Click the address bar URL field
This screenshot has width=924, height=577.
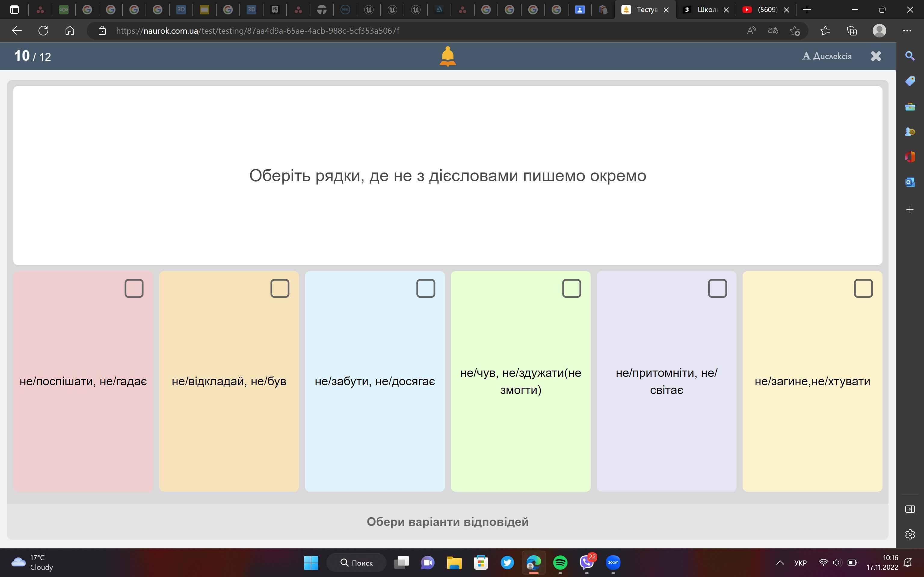tap(258, 31)
